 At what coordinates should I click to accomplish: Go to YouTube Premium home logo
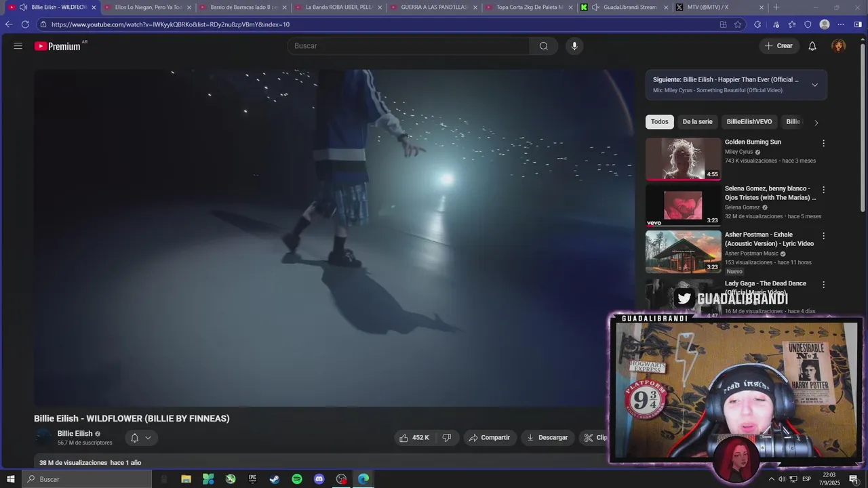pyautogui.click(x=58, y=46)
